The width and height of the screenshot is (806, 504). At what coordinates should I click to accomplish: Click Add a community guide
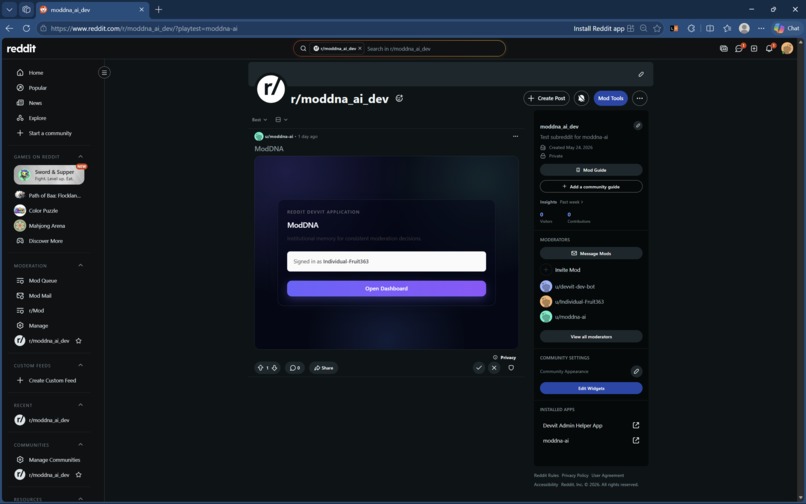pyautogui.click(x=591, y=186)
